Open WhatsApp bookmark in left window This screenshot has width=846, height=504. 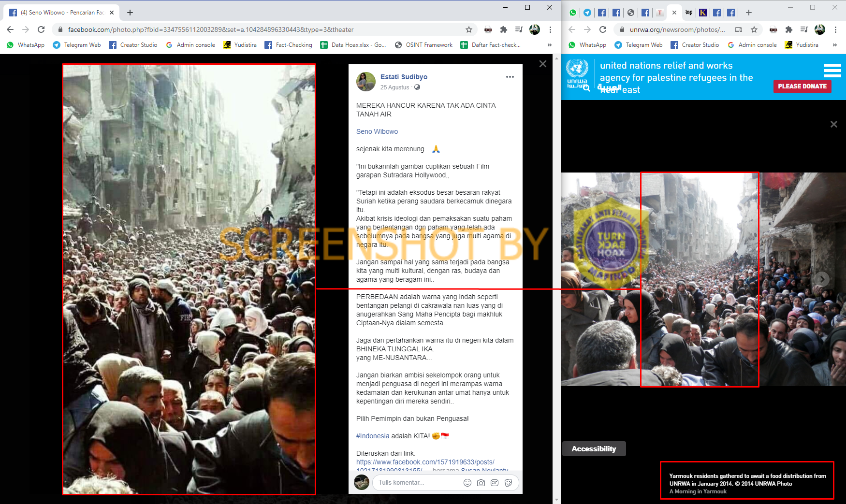pyautogui.click(x=26, y=45)
